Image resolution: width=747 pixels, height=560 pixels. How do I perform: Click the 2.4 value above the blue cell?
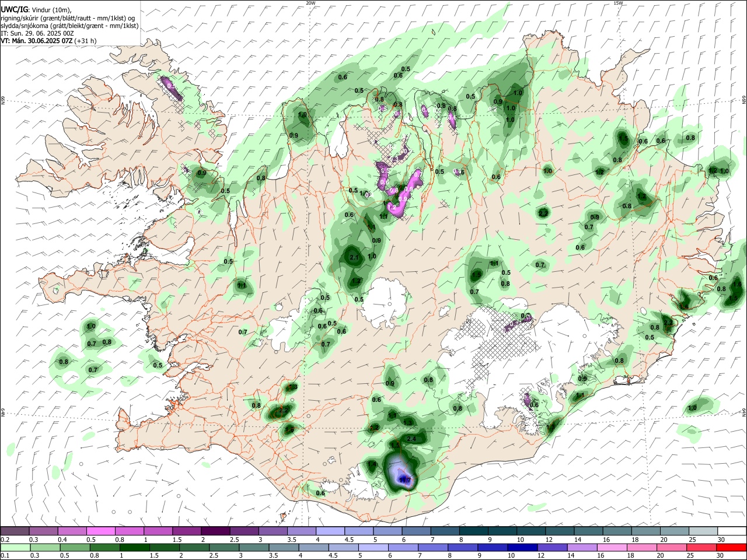click(x=411, y=439)
